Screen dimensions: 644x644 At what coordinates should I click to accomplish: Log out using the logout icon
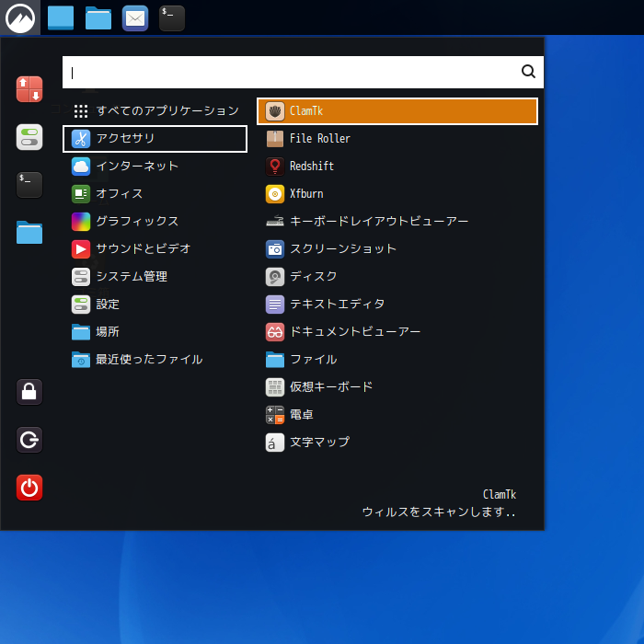point(29,440)
